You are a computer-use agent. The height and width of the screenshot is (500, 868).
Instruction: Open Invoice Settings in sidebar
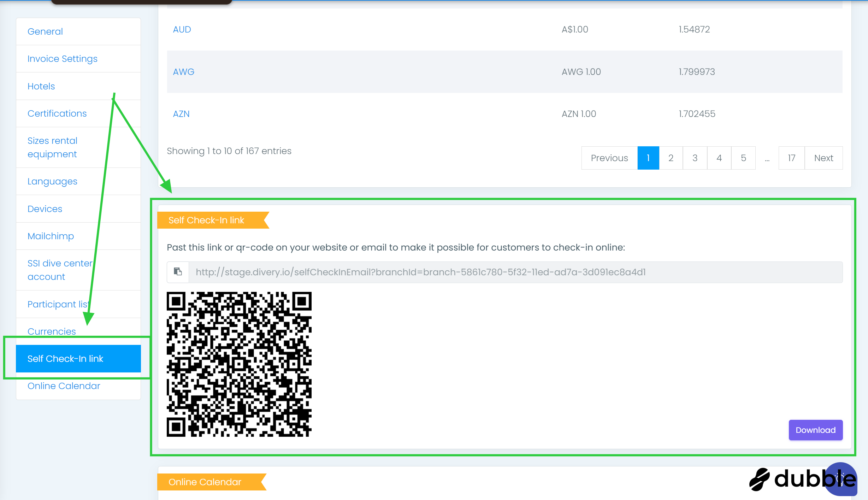click(63, 59)
